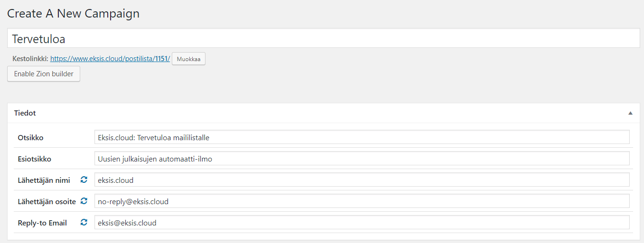
Task: Click the Tiedot panel heading
Action: point(25,113)
